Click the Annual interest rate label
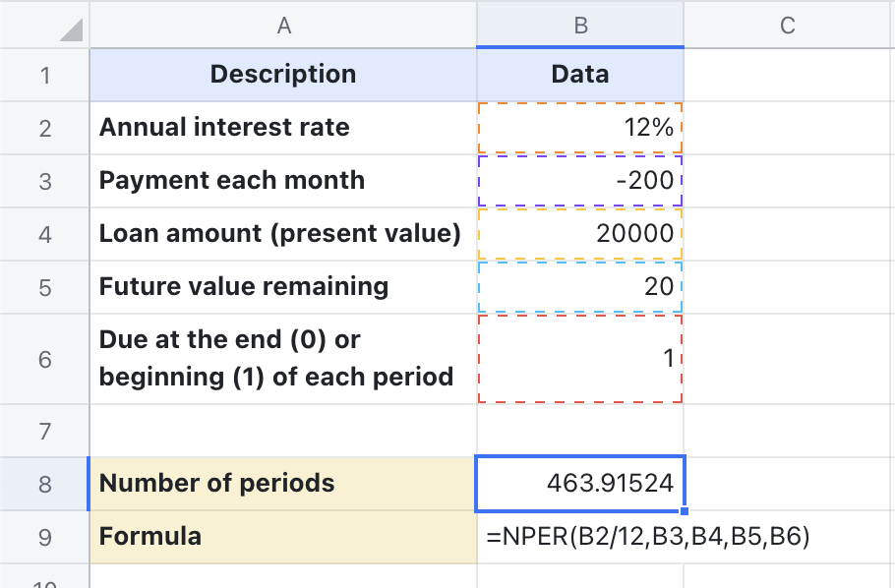 click(283, 126)
